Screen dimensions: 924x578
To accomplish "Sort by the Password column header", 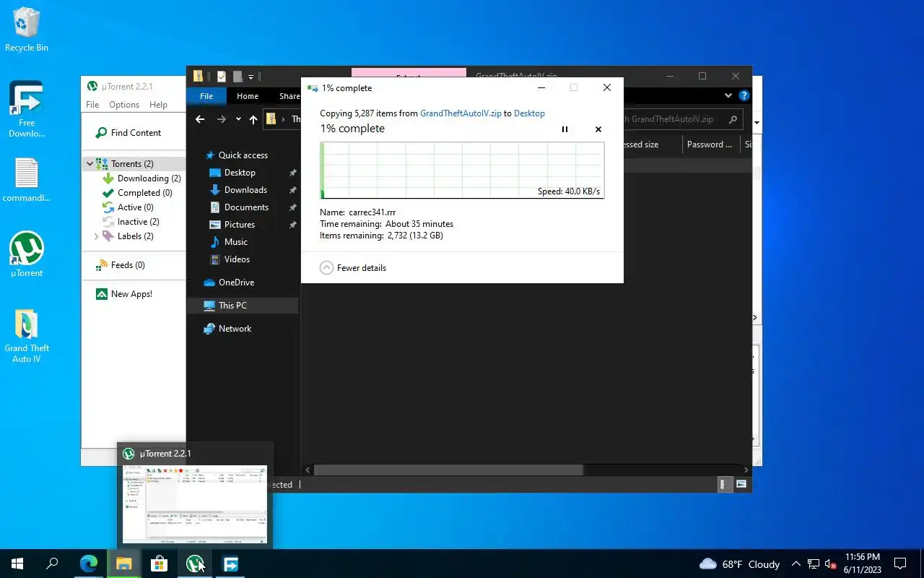I will click(711, 144).
